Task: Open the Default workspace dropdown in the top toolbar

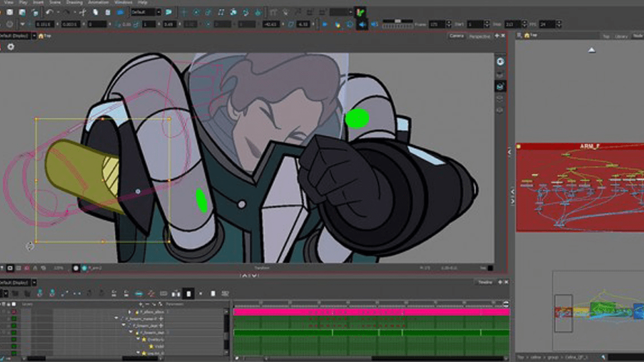Action: pos(146,12)
